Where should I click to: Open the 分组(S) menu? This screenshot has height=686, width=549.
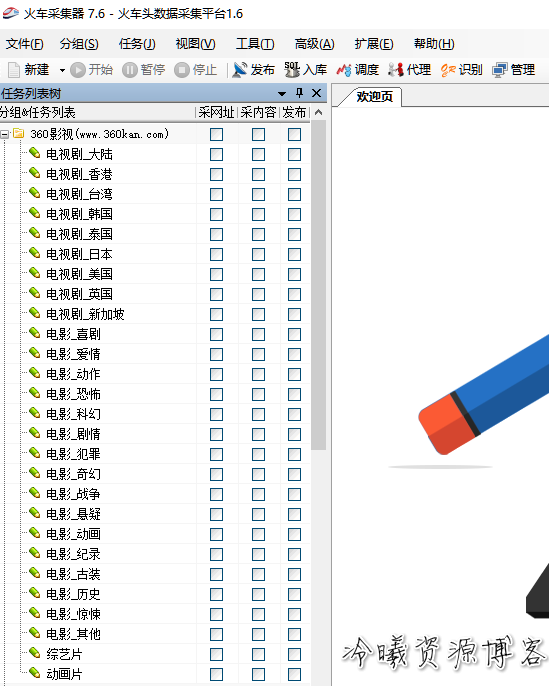[79, 44]
